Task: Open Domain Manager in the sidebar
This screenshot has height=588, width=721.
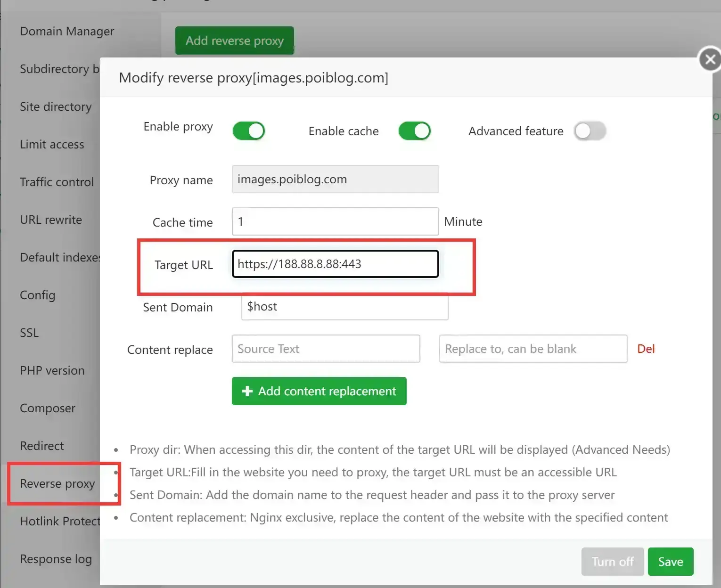Action: click(x=67, y=32)
